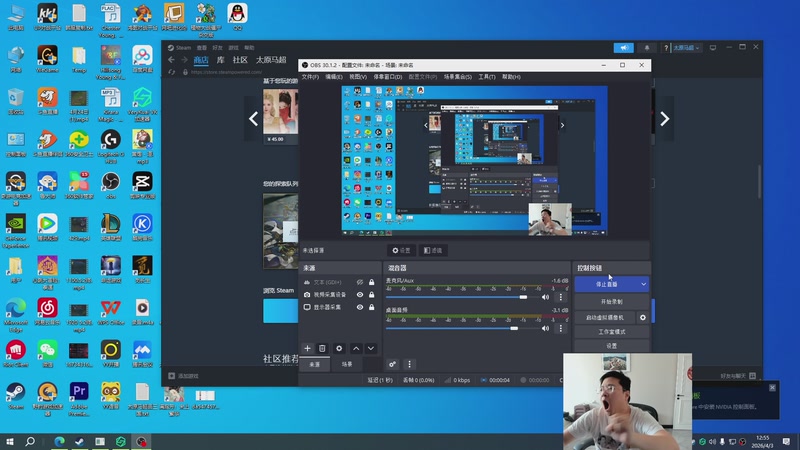
Task: Open three-dots options for 麦克风/Aux channel
Action: (561, 297)
